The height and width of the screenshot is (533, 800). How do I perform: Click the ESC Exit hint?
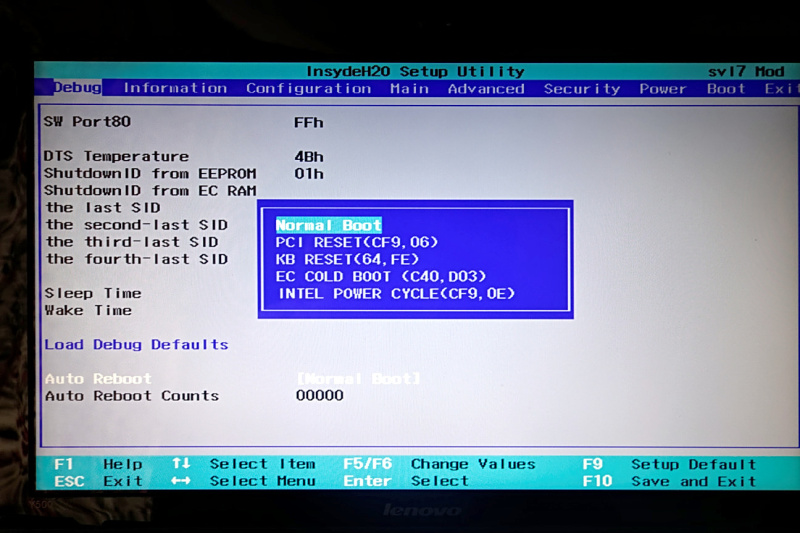coord(98,481)
